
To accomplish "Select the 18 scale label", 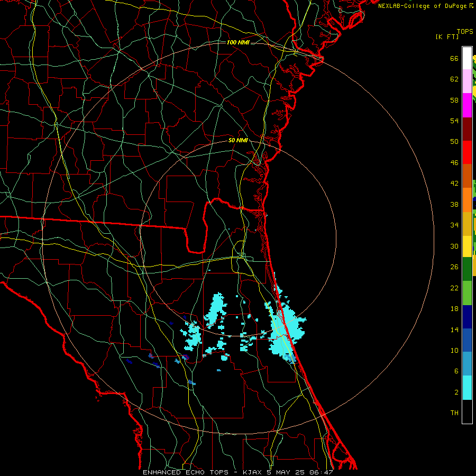I will (x=454, y=309).
